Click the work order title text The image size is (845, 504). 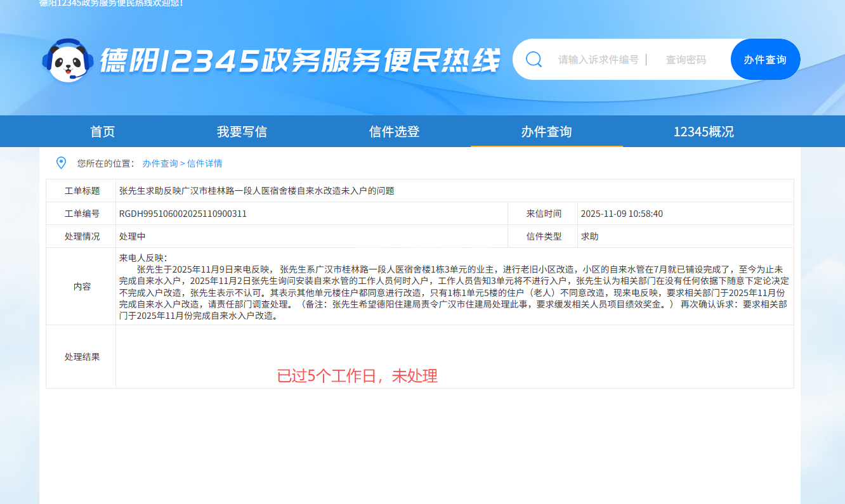point(256,191)
